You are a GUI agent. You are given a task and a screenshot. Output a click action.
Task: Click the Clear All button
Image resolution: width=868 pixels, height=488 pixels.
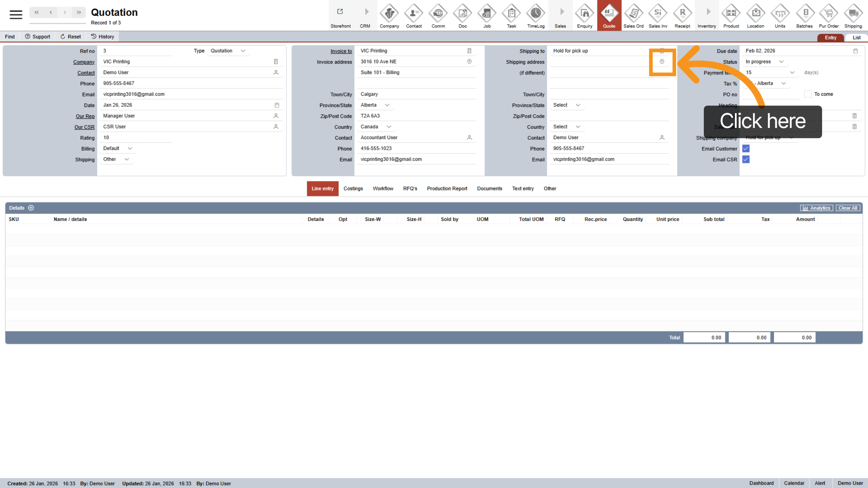(x=848, y=208)
